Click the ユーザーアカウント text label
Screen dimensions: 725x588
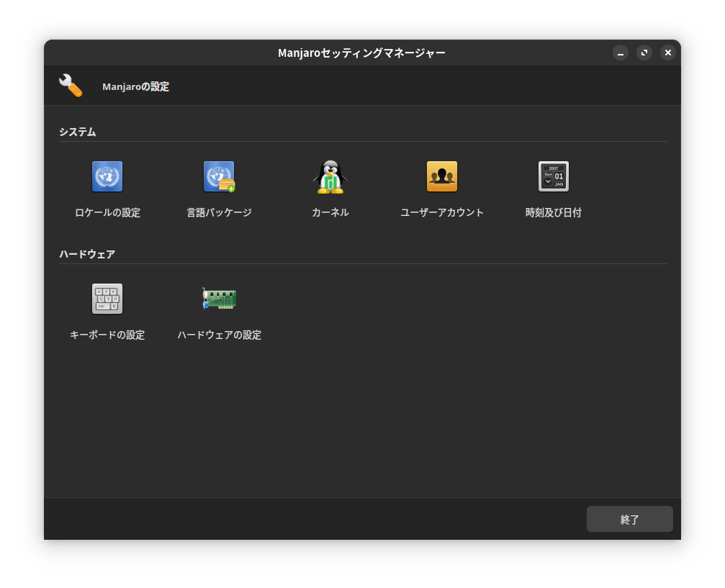(x=442, y=212)
